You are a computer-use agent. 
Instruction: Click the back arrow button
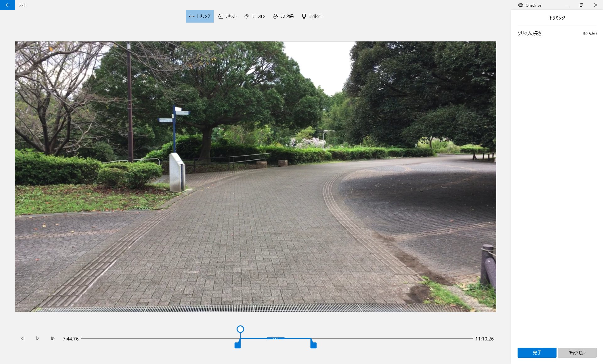[7, 5]
